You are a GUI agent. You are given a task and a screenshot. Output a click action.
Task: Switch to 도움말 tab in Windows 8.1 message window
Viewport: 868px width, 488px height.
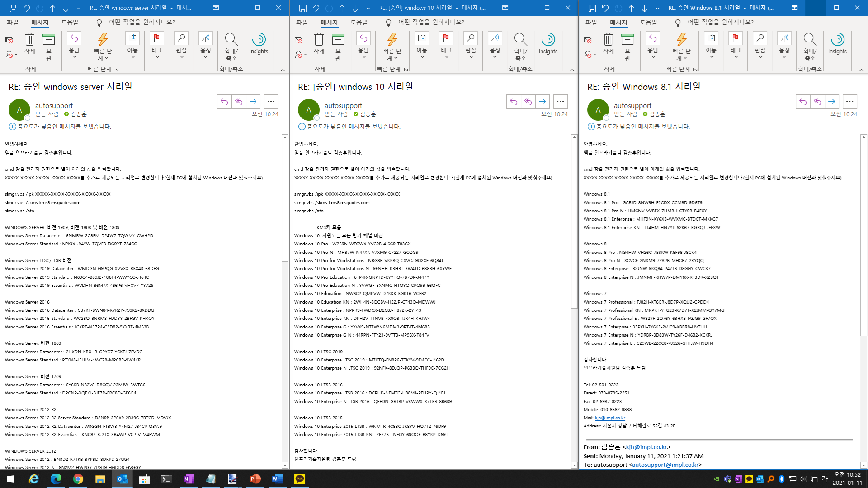tap(648, 22)
